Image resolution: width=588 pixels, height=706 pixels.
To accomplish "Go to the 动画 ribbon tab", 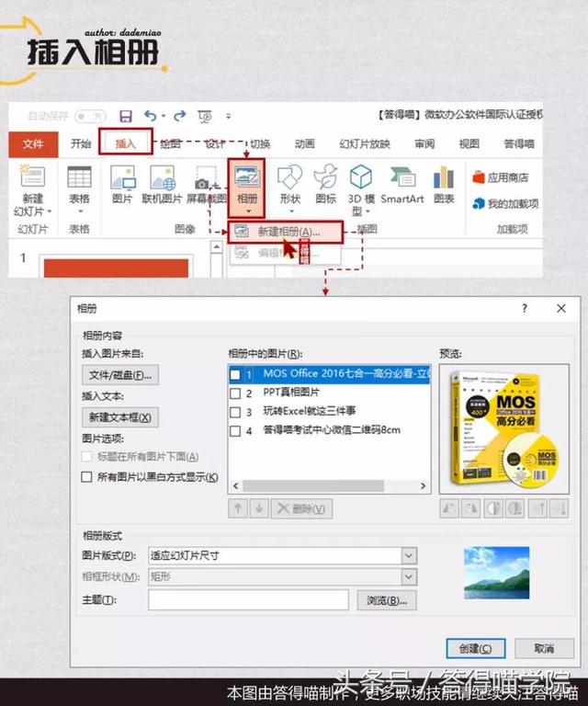I will click(305, 143).
